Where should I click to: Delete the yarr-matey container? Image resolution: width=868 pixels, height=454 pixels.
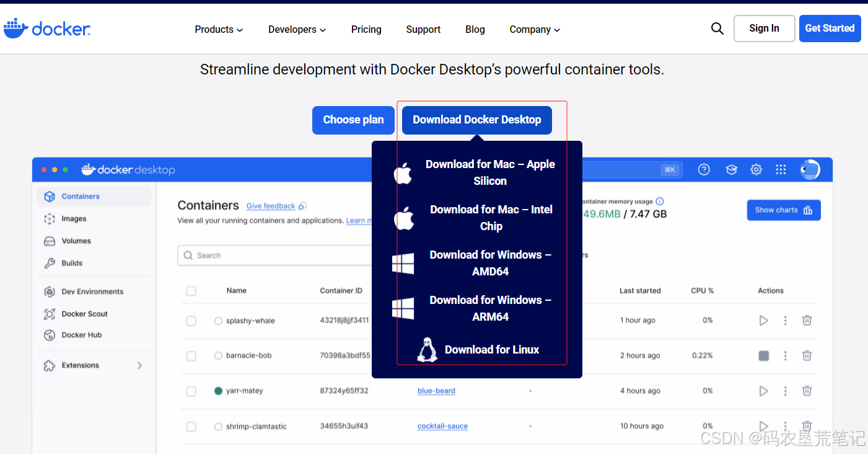(807, 391)
